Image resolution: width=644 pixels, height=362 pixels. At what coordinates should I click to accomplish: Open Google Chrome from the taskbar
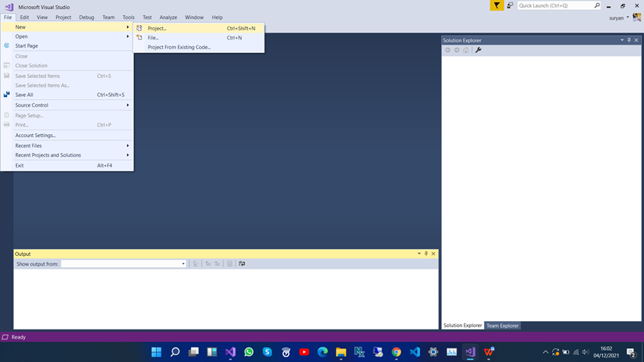click(x=396, y=352)
